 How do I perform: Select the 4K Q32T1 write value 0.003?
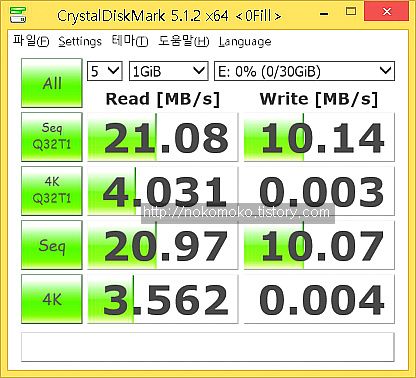[319, 191]
